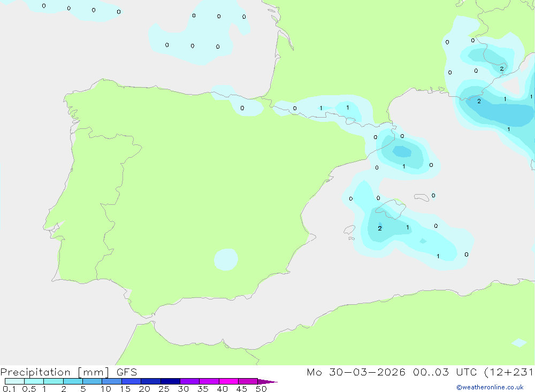
Task: Click the 20–25 mm legend color swatch
Action: point(150,381)
